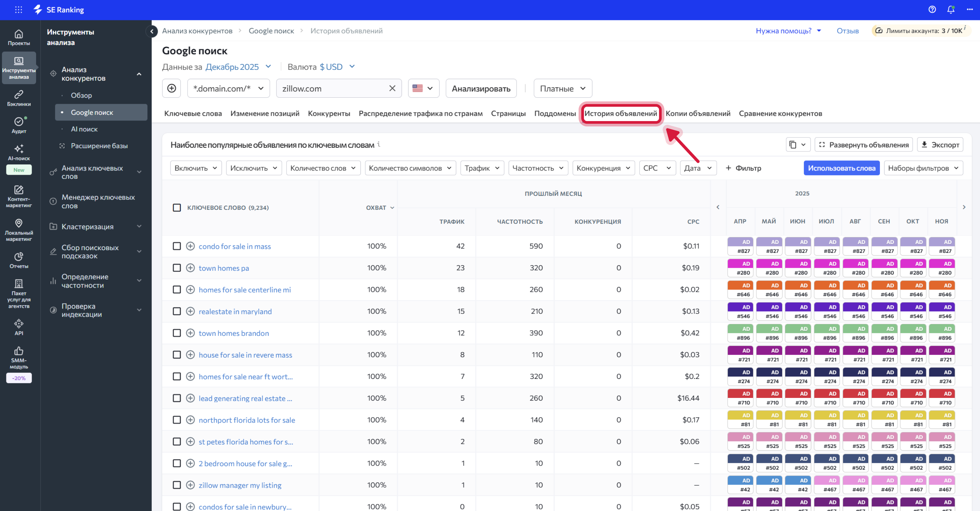Open the Контент-маркетинг section
980x511 pixels.
tap(19, 196)
